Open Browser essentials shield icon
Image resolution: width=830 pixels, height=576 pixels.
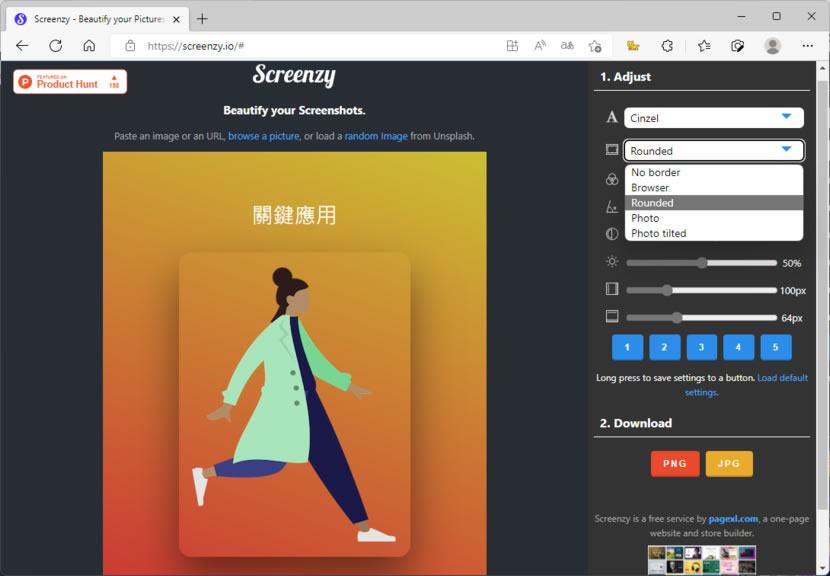[x=737, y=46]
